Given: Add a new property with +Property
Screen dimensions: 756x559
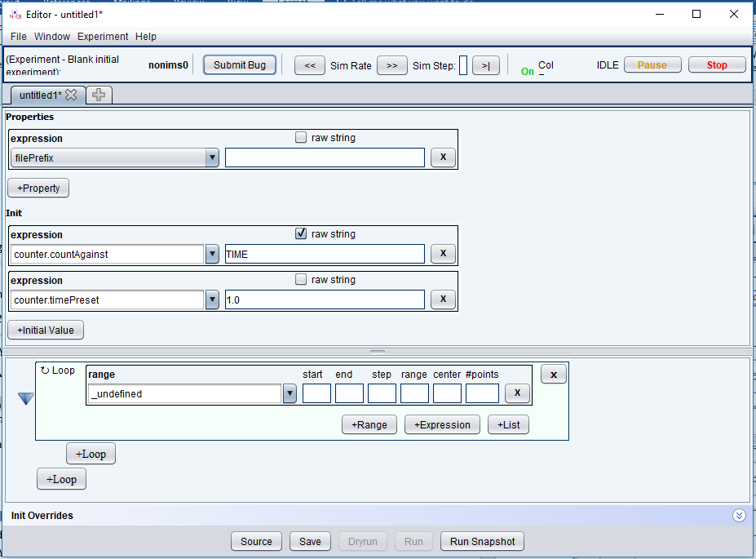Looking at the screenshot, I should tap(38, 189).
